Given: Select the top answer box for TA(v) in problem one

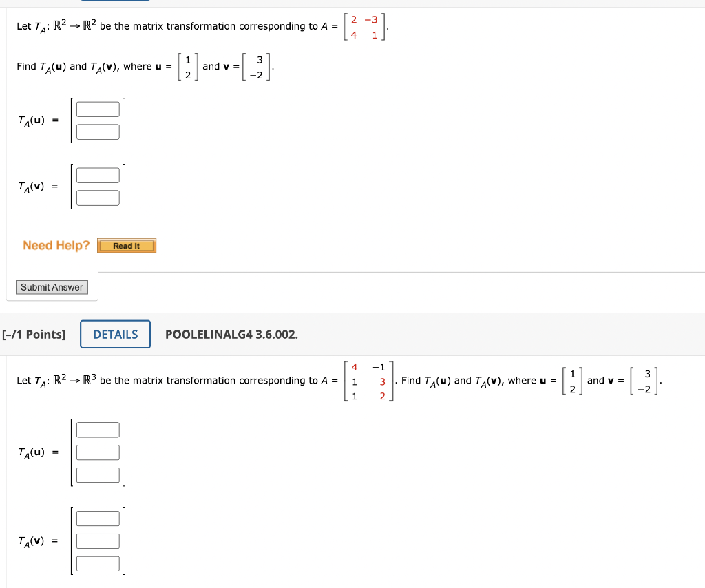Looking at the screenshot, I should [98, 174].
